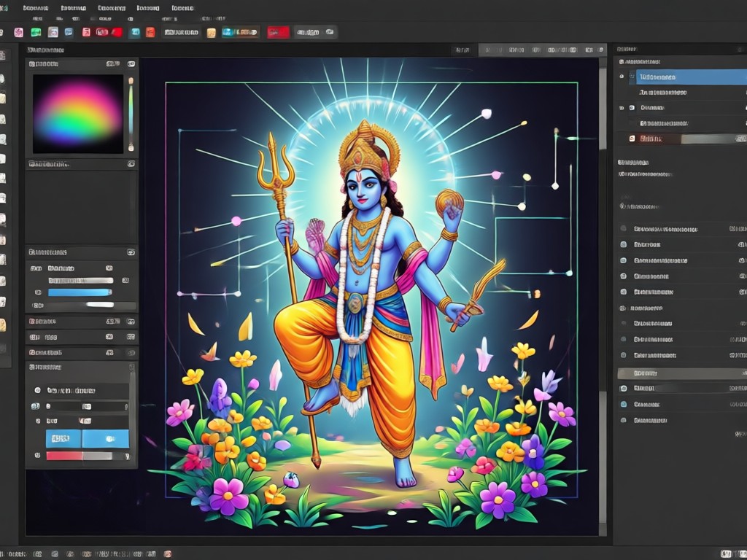Click the pink icon in the top toolbar
Screen dimensions: 747x560
tap(18, 32)
